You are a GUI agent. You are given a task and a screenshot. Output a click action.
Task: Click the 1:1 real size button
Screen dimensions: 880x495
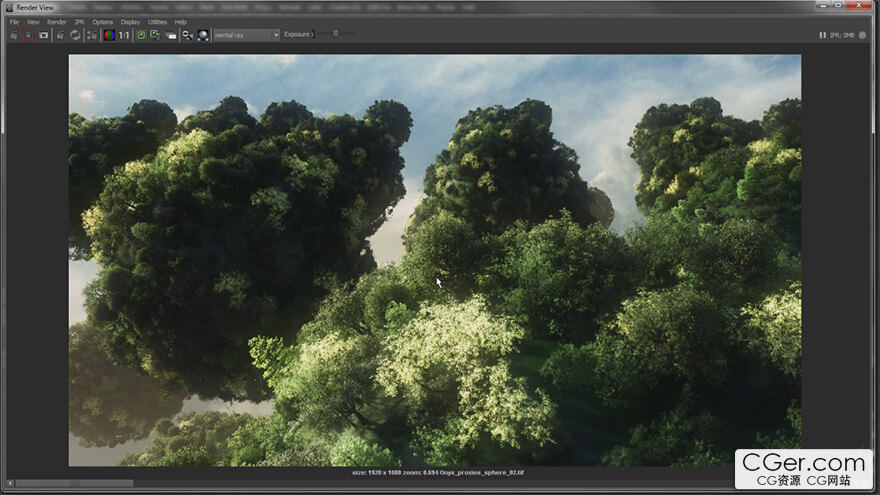[x=124, y=35]
